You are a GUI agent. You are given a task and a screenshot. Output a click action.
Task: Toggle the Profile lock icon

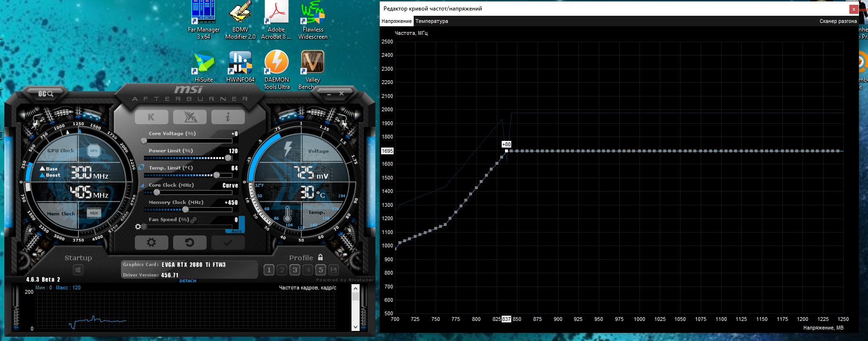[x=320, y=257]
